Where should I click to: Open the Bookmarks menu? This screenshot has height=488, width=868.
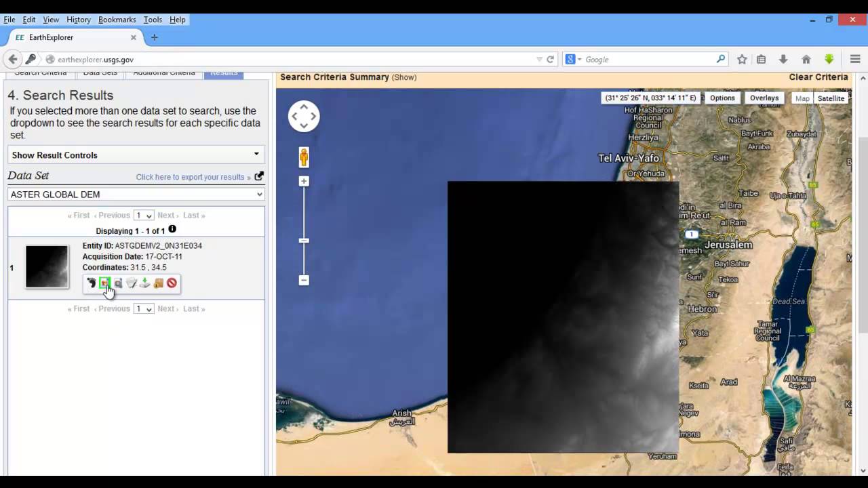point(117,20)
